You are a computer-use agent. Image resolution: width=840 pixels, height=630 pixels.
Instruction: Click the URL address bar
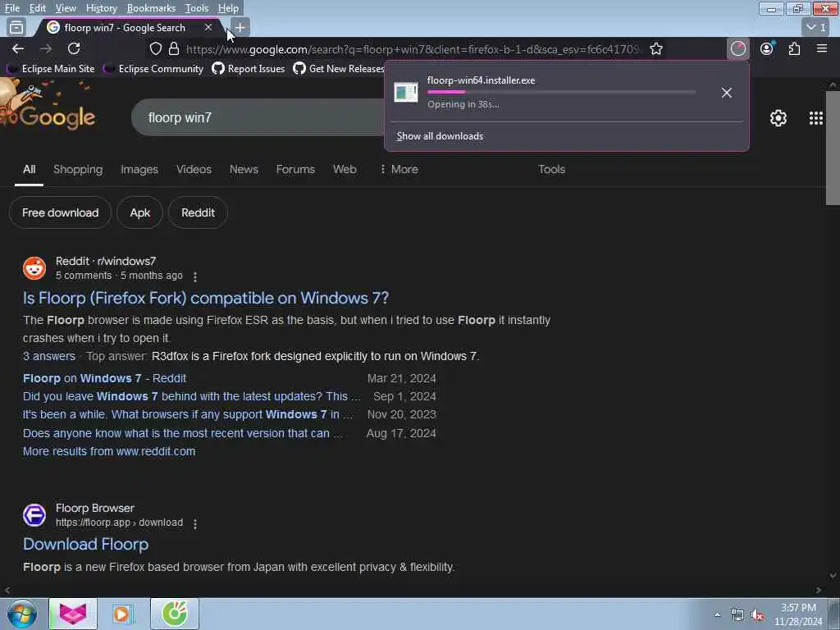(x=413, y=49)
